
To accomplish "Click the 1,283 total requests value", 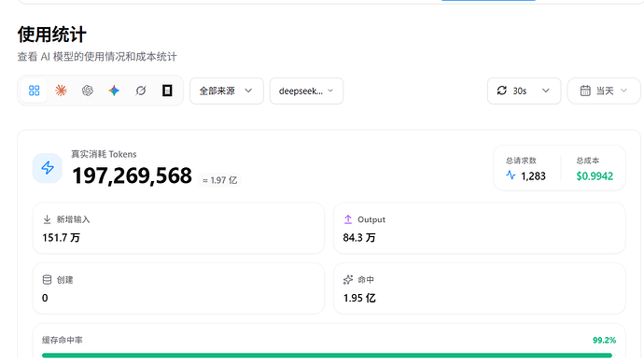I will click(x=533, y=176).
